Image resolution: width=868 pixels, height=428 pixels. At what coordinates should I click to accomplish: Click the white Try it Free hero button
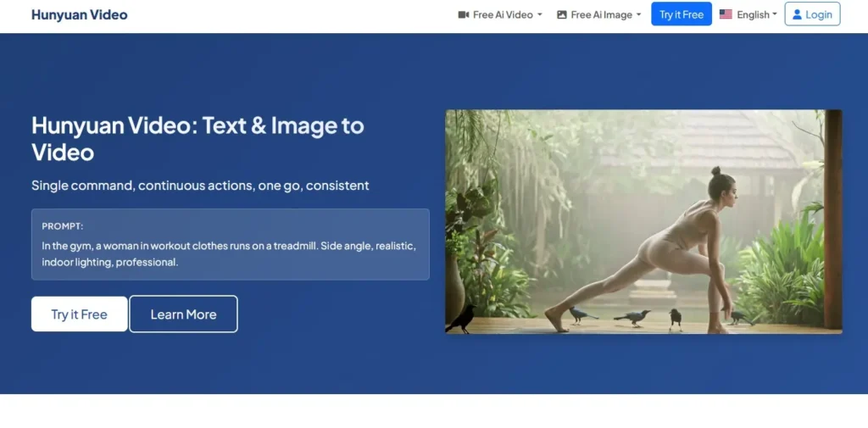coord(79,314)
